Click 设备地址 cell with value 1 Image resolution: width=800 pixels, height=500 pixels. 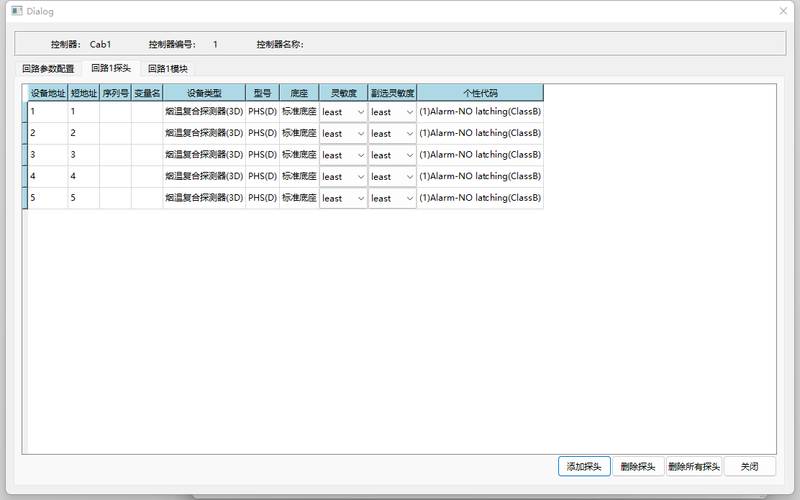pyautogui.click(x=48, y=112)
